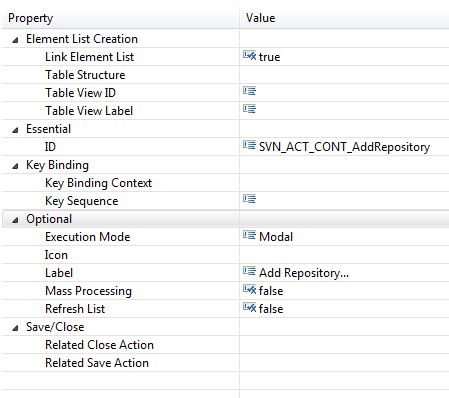The width and height of the screenshot is (449, 398).
Task: Click the SVN_ACT_CONT_AddRepository value
Action: pyautogui.click(x=344, y=147)
